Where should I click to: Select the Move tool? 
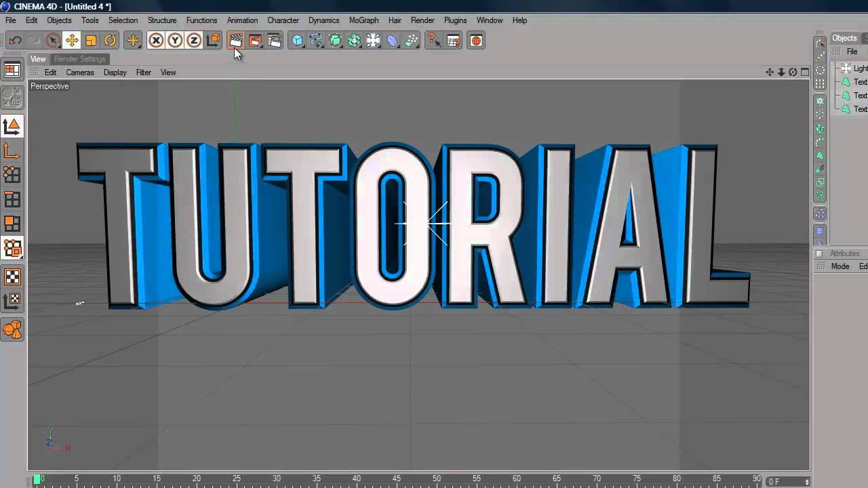pos(72,41)
